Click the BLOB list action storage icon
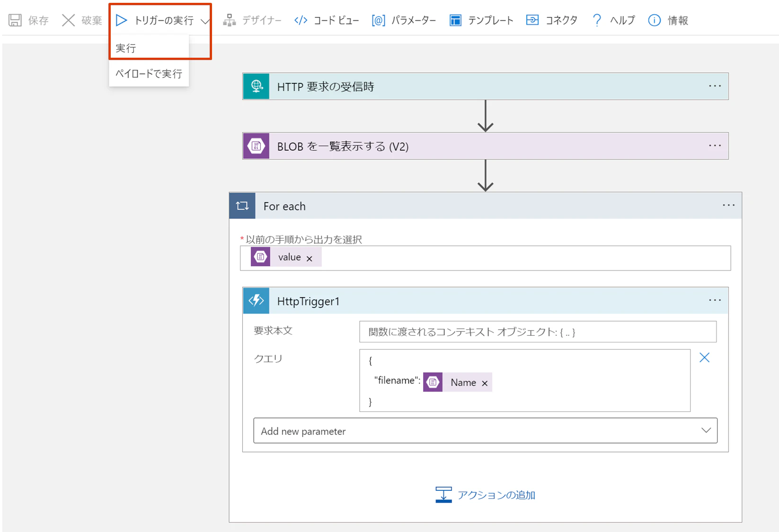 pos(257,146)
